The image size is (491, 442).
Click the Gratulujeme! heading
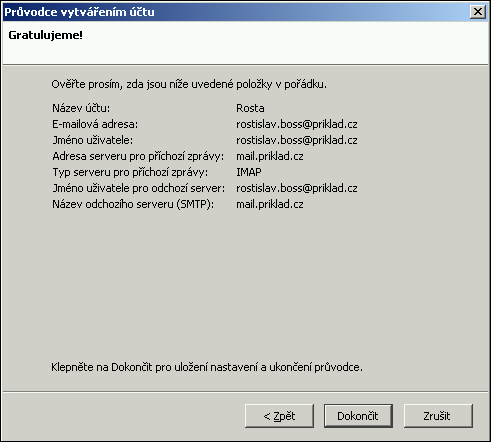click(45, 35)
